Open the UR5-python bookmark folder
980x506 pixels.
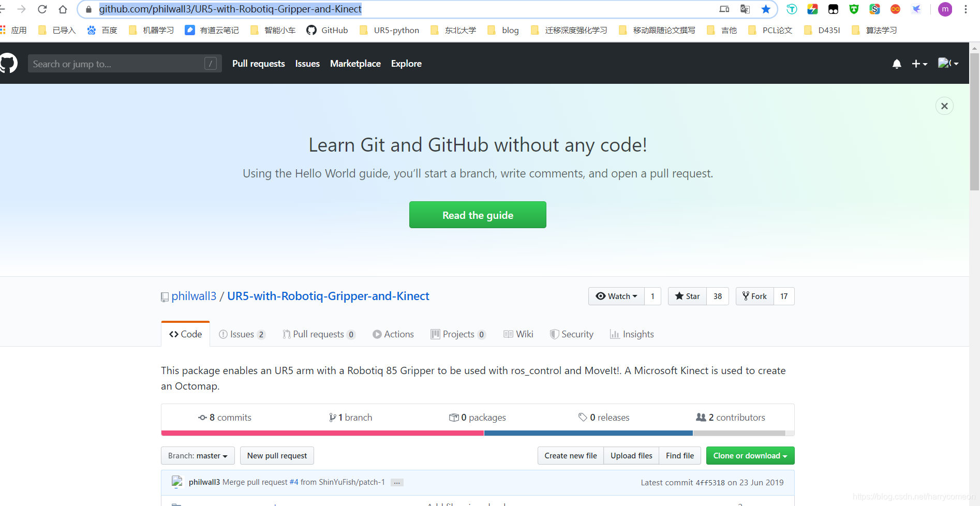pyautogui.click(x=389, y=30)
